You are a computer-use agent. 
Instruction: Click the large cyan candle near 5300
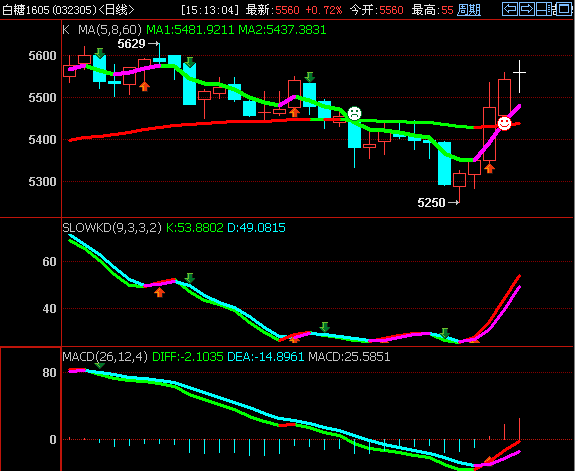[x=445, y=163]
